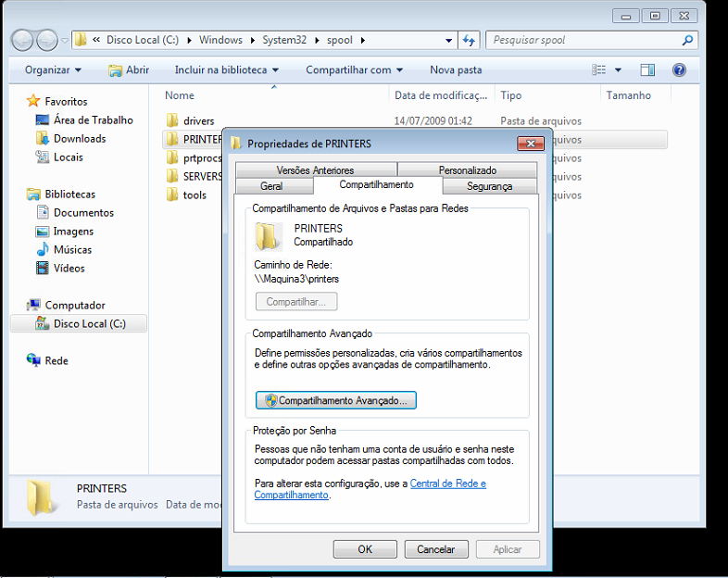The width and height of the screenshot is (728, 578).
Task: Select the drivers folder icon
Action: 172,120
